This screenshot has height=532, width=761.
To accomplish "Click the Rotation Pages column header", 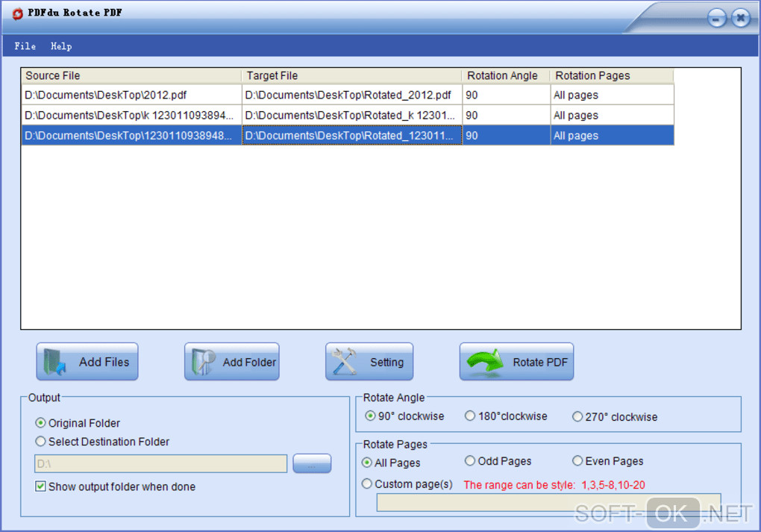I will [612, 75].
